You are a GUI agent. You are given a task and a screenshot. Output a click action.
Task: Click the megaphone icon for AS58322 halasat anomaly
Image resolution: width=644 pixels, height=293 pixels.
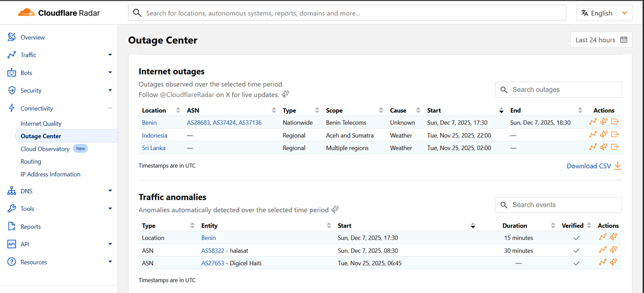(614, 250)
